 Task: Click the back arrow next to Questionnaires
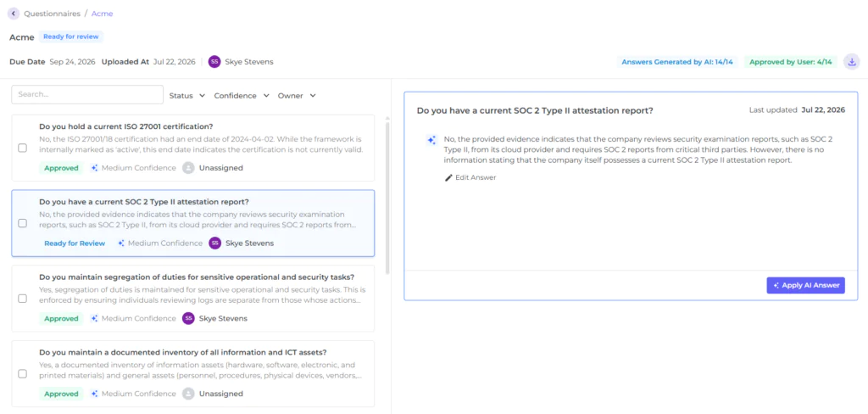point(14,14)
